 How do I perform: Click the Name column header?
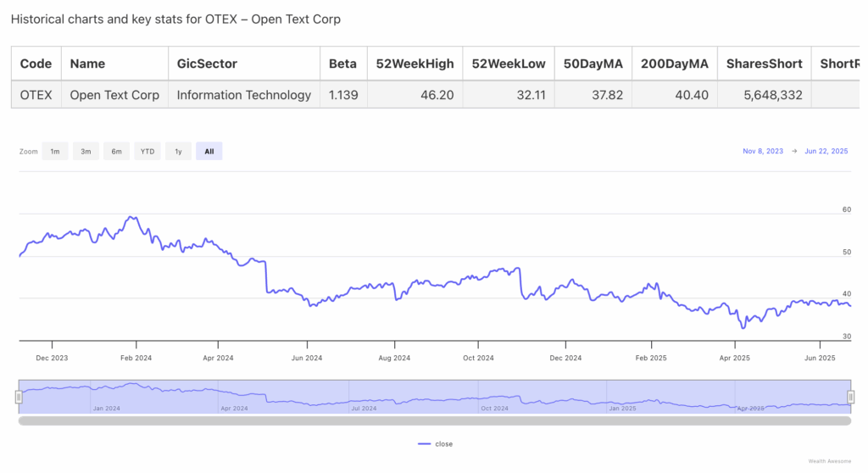click(114, 64)
